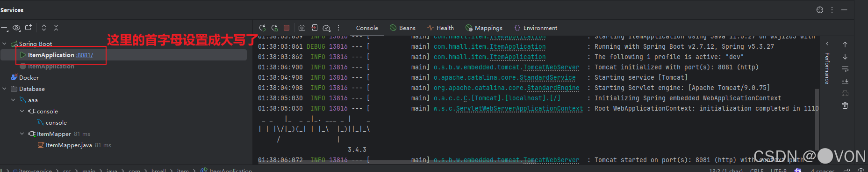Collapse the Performance side panel chevron
868x172 pixels.
tap(827, 44)
